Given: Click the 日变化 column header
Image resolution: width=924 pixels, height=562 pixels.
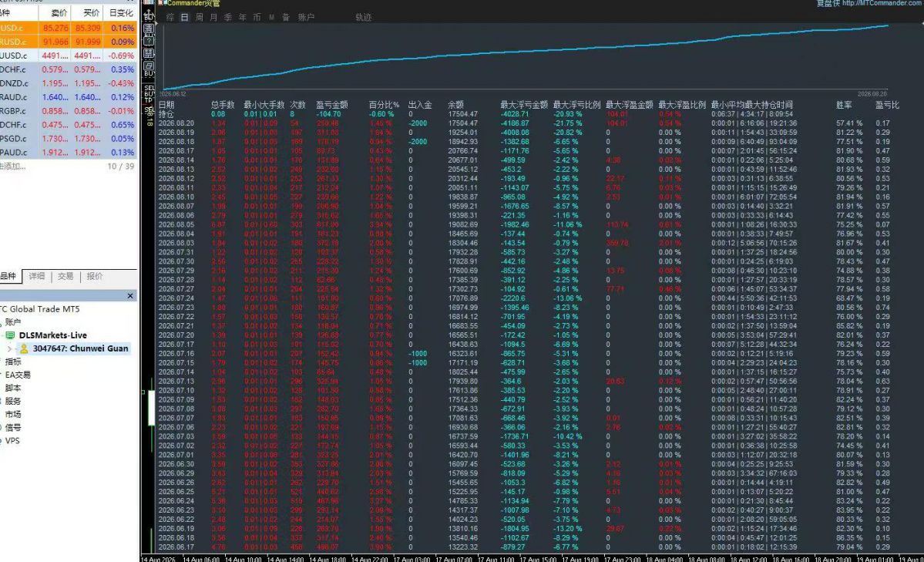Looking at the screenshot, I should pyautogui.click(x=121, y=12).
